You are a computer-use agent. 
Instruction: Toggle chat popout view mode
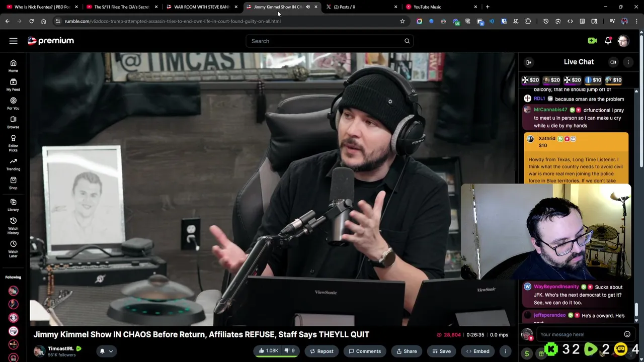point(613,62)
